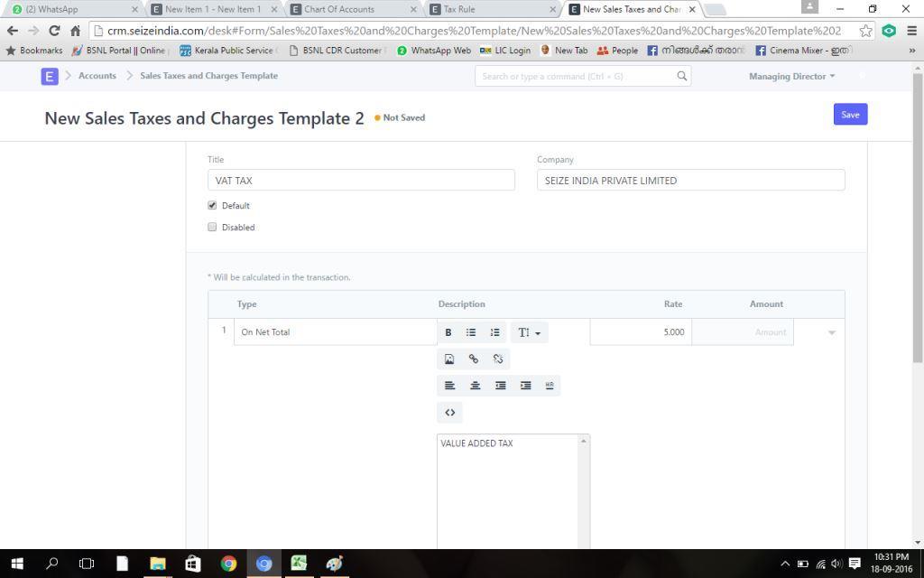Expand row 1 options arrow in taxes table
The height and width of the screenshot is (578, 924).
(x=831, y=332)
